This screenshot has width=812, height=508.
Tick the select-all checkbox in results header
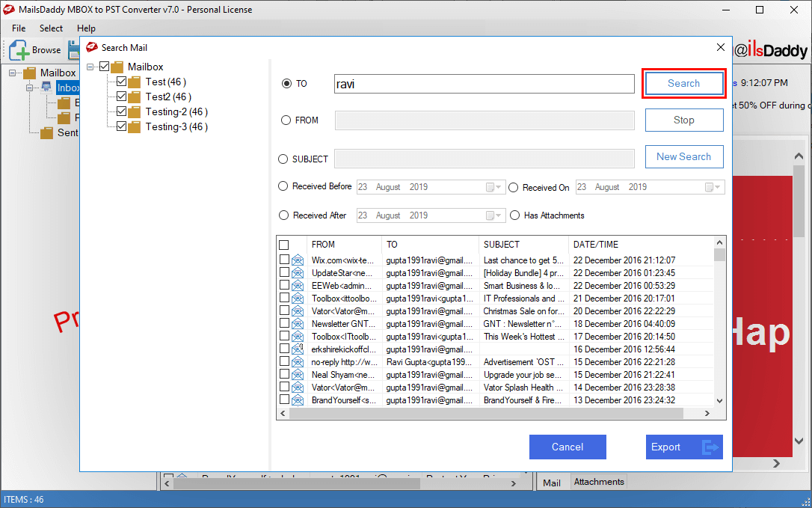point(284,245)
